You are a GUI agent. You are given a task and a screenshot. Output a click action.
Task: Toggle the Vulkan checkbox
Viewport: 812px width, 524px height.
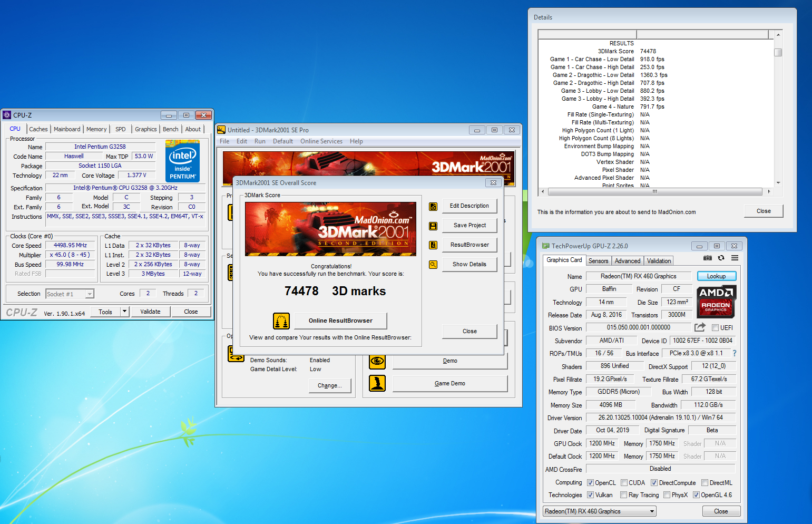coord(591,494)
